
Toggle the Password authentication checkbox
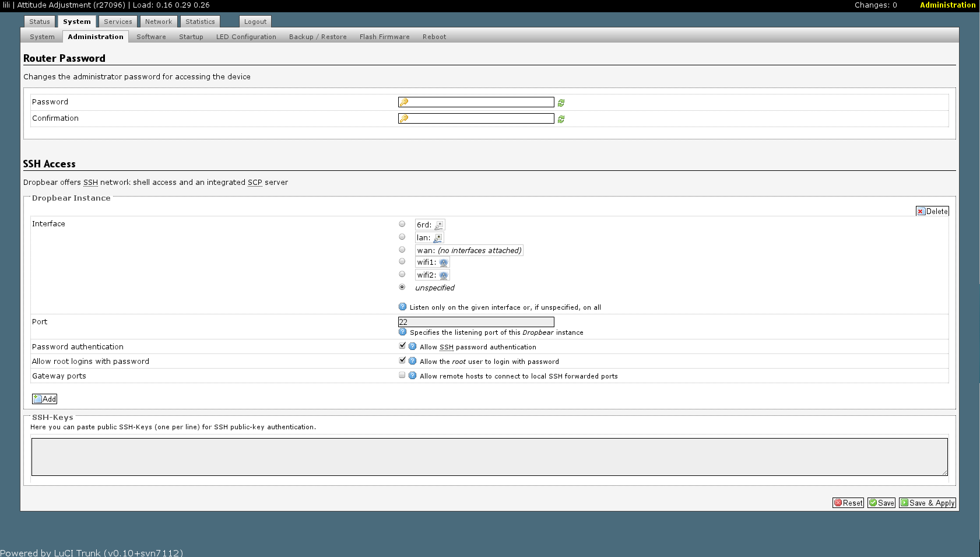click(x=402, y=346)
